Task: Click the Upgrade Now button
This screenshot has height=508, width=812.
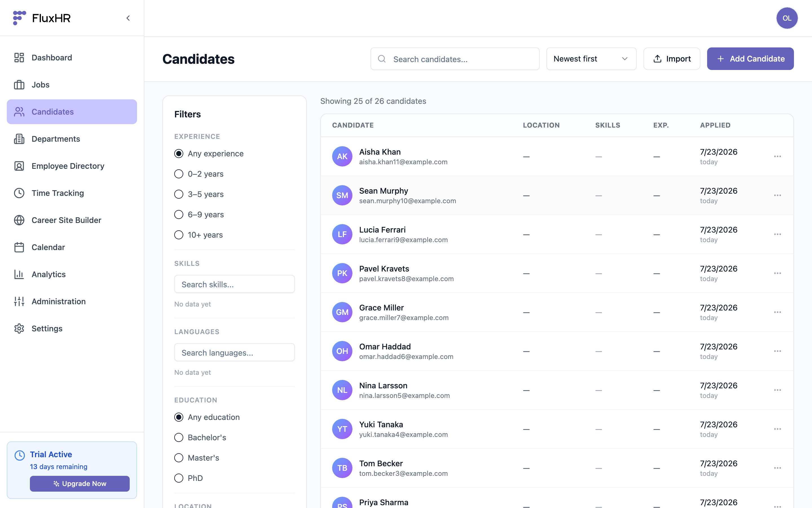Action: tap(80, 483)
